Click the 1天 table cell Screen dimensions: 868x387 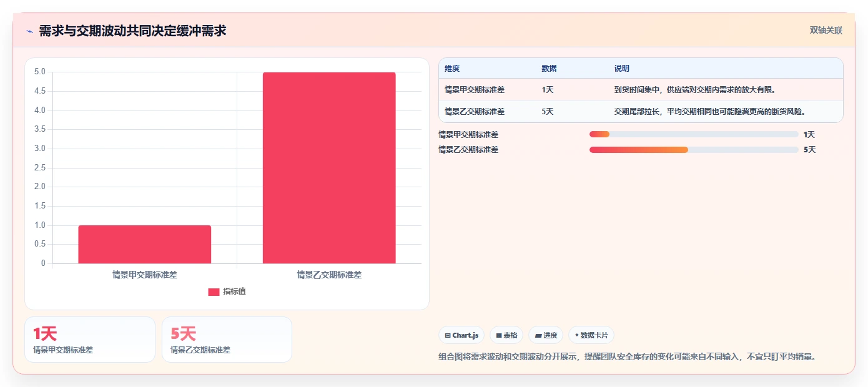pos(548,90)
